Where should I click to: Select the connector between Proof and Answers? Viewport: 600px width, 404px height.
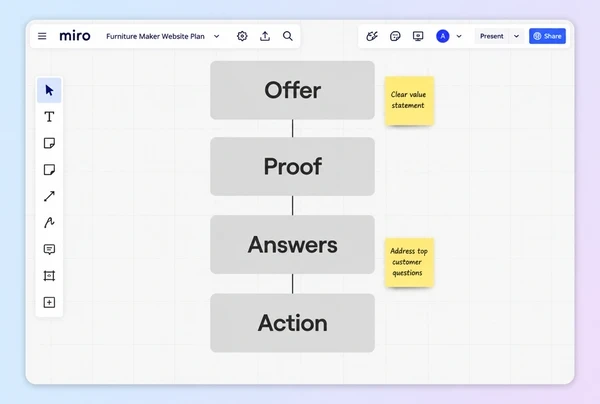pyautogui.click(x=293, y=205)
